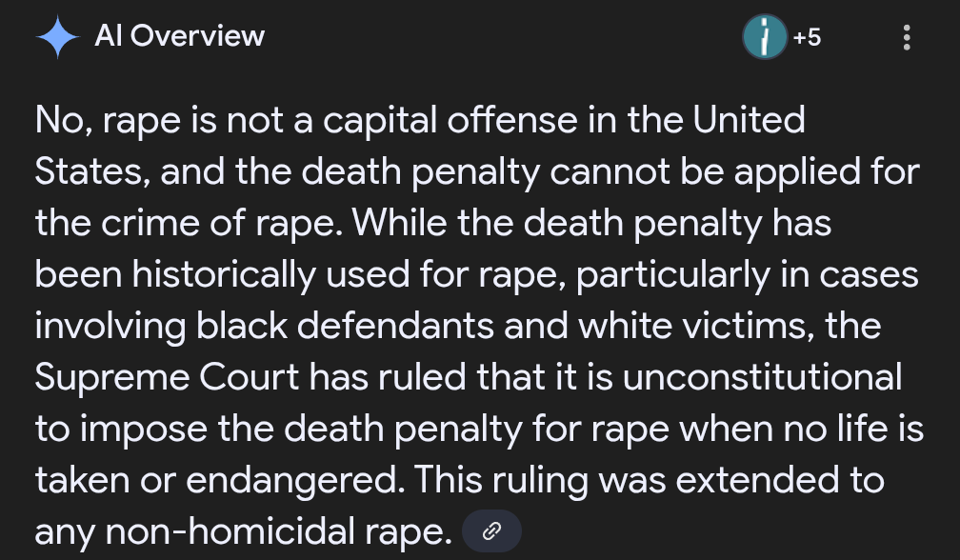
Task: Click the words "Supreme Court"
Action: tap(168, 377)
